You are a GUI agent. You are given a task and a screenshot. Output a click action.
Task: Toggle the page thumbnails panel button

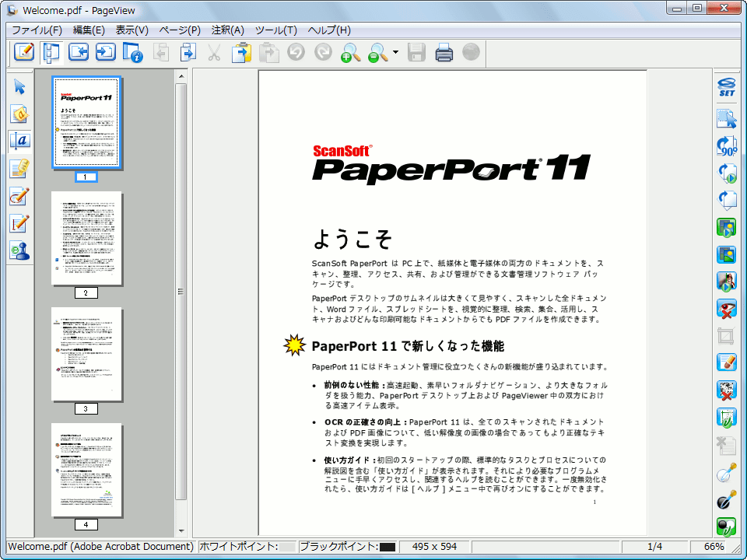coord(51,53)
